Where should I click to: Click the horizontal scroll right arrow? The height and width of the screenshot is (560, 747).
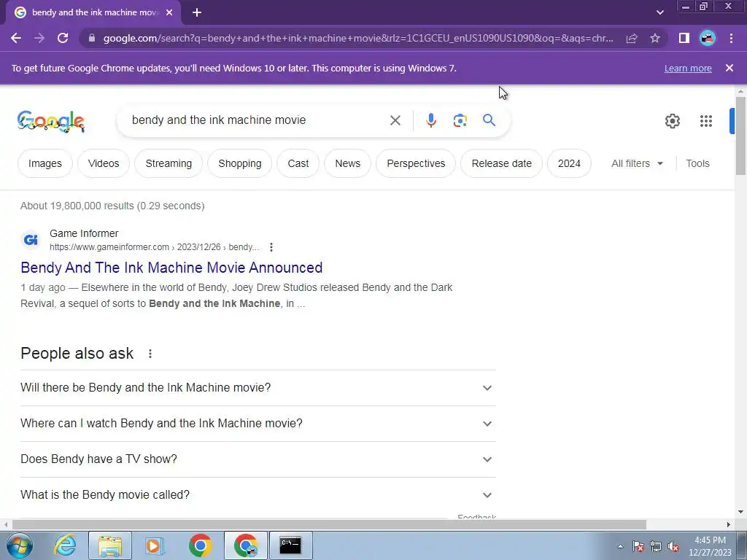point(729,525)
